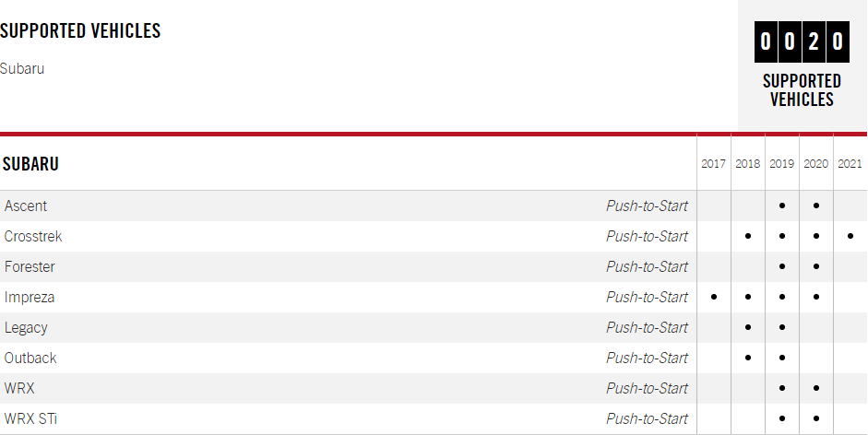Select the Ascent 2019 support dot

pos(782,206)
